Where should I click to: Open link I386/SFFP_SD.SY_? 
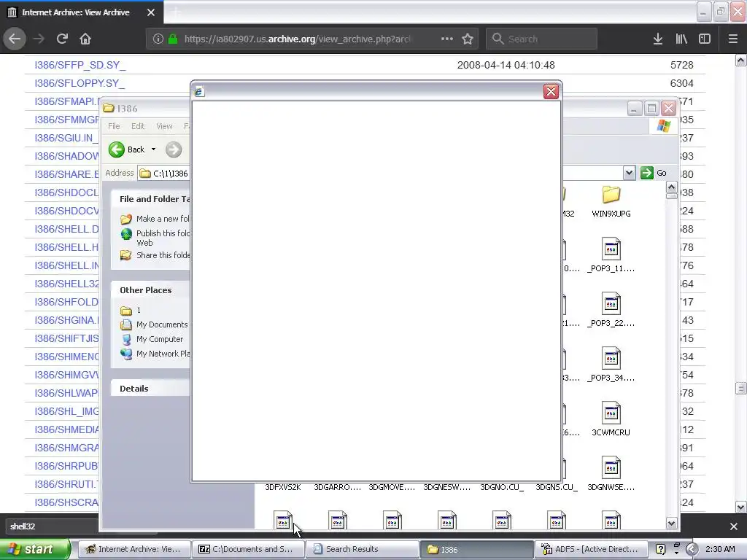pyautogui.click(x=80, y=65)
